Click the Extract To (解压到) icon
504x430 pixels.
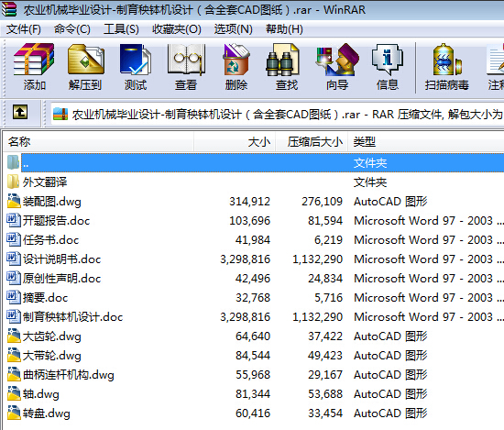[x=85, y=61]
